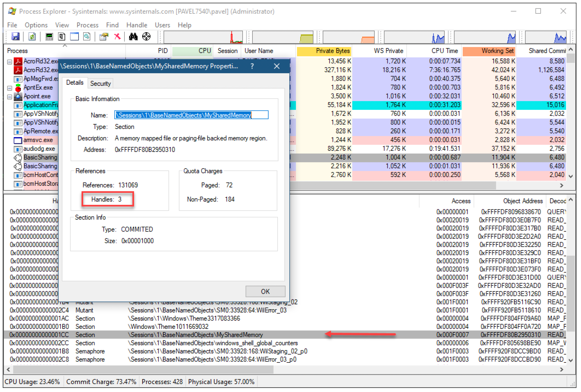Screen dimensions: 581x392
Task: Click the red Kill Process icon
Action: tap(118, 37)
